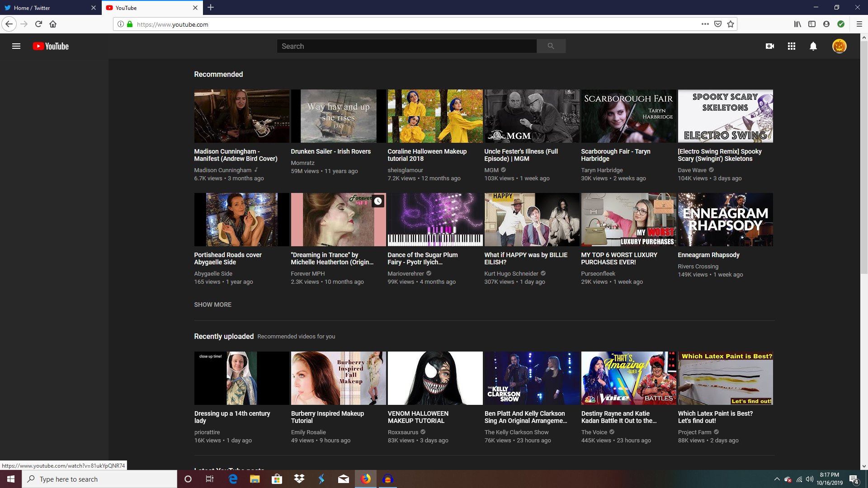Viewport: 868px width, 488px height.
Task: Close the YouTube tab
Action: click(195, 8)
